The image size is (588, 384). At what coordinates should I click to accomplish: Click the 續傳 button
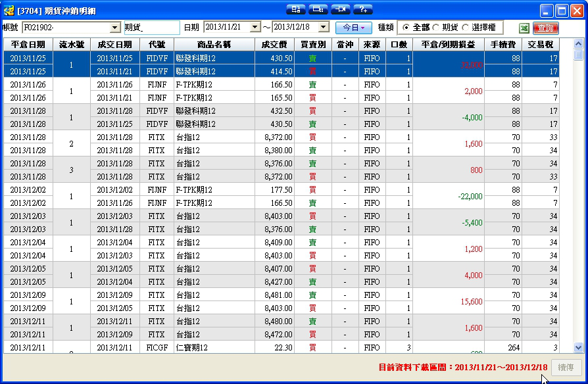coord(566,367)
